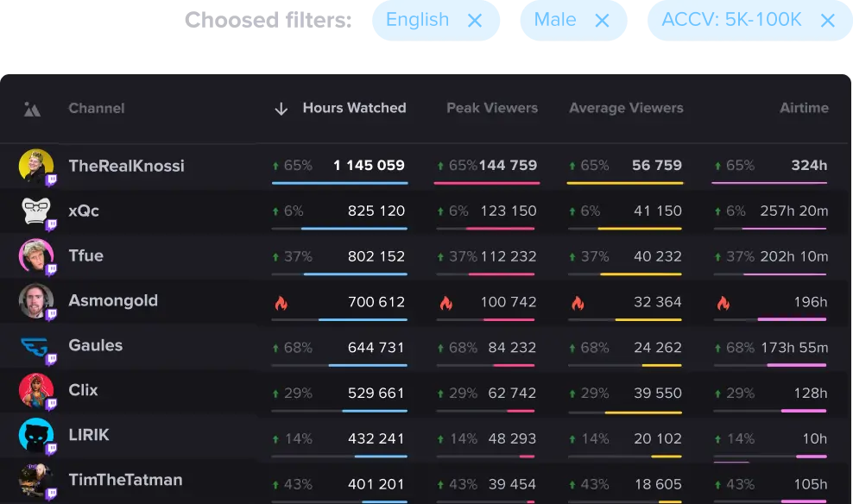Screen dimensions: 853x504
Task: Click xQc's Hours Watched progress bar
Action: 339,229
